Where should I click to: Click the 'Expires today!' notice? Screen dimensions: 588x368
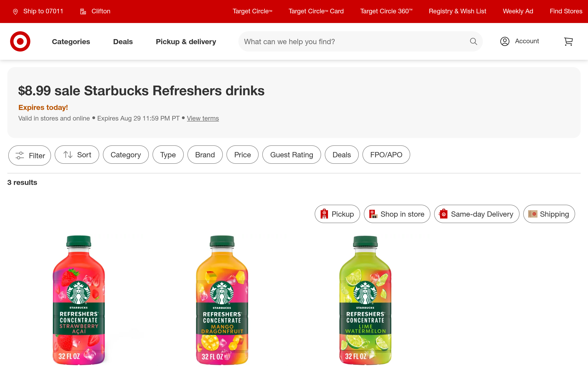[x=43, y=107]
